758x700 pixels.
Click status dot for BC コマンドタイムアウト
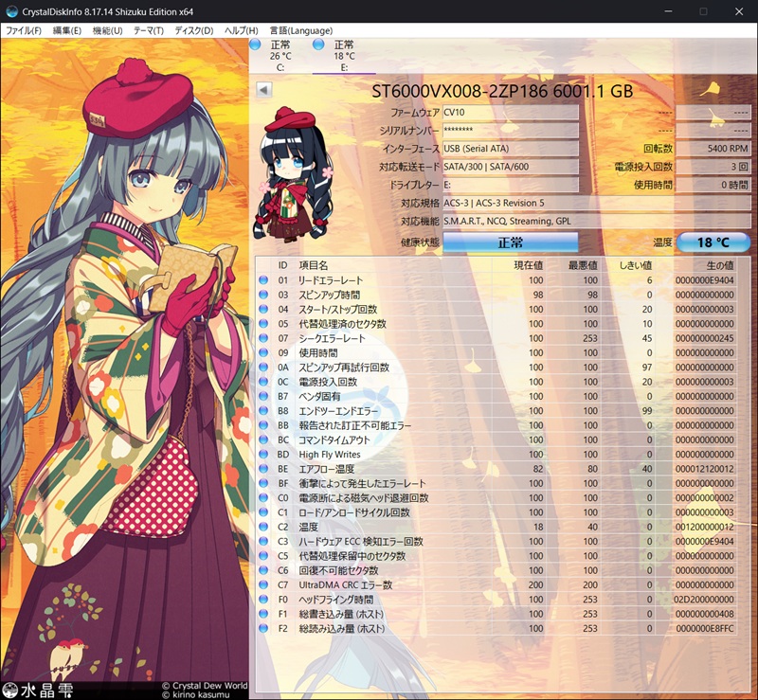[263, 440]
